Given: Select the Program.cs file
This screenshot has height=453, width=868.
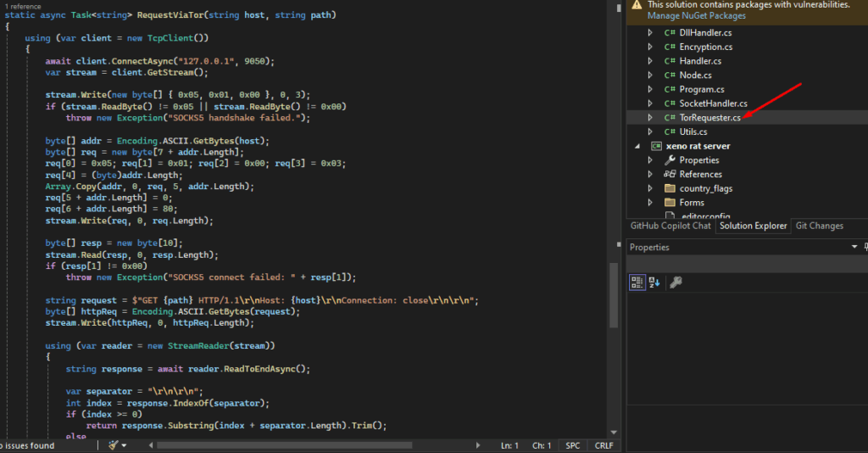Looking at the screenshot, I should tap(701, 90).
